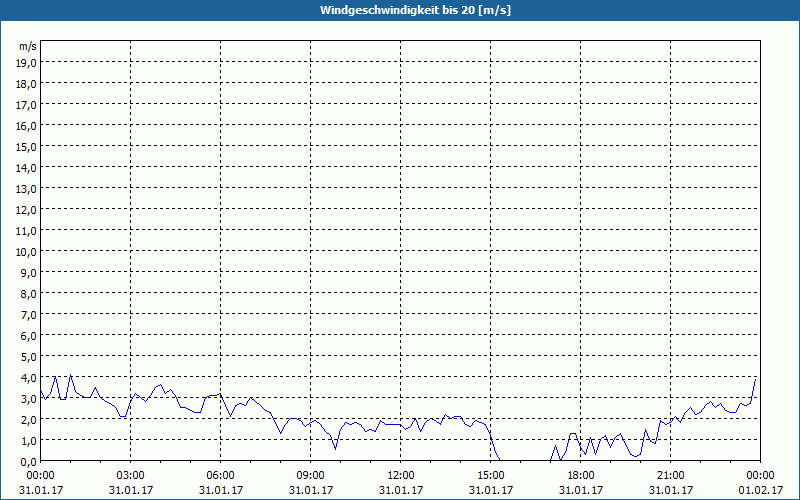This screenshot has width=800, height=500.
Task: Click the 2,0 y-axis label
Action: (28, 419)
